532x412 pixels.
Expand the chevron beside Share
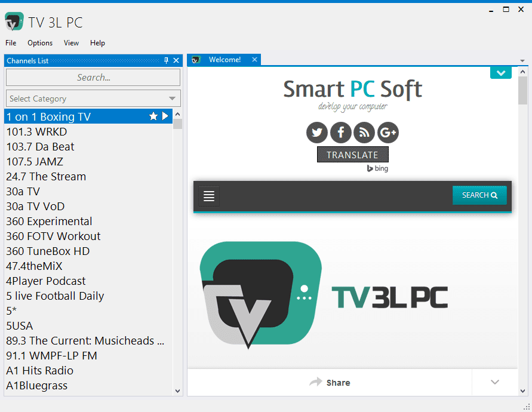[x=494, y=382]
